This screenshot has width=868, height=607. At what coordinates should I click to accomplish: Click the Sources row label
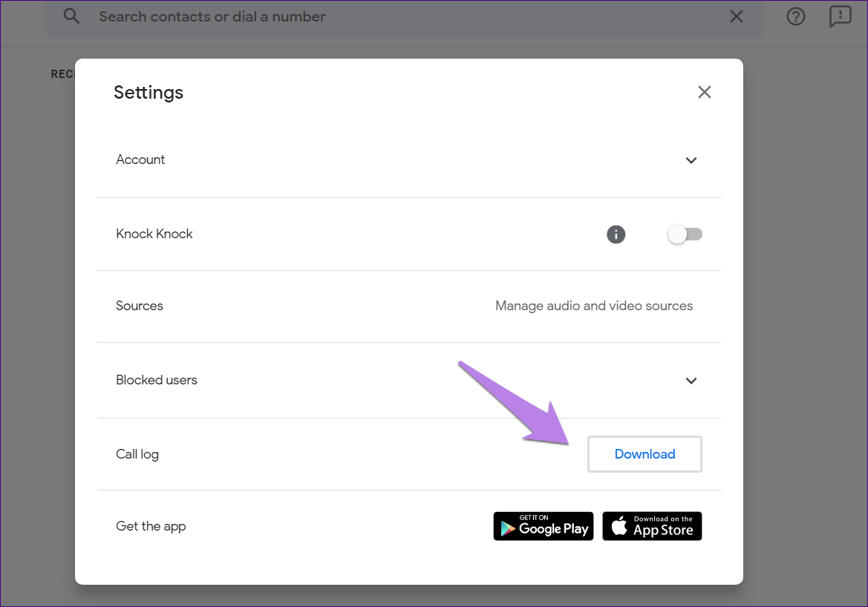pos(140,306)
